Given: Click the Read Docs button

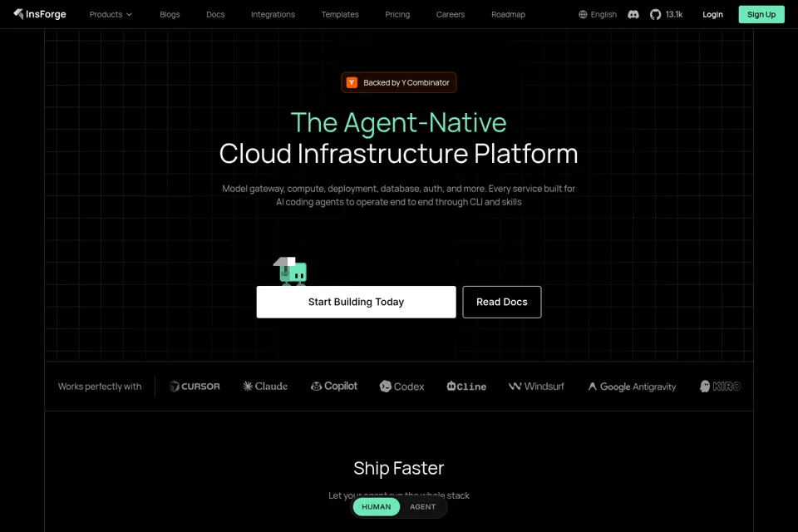Looking at the screenshot, I should 502,302.
